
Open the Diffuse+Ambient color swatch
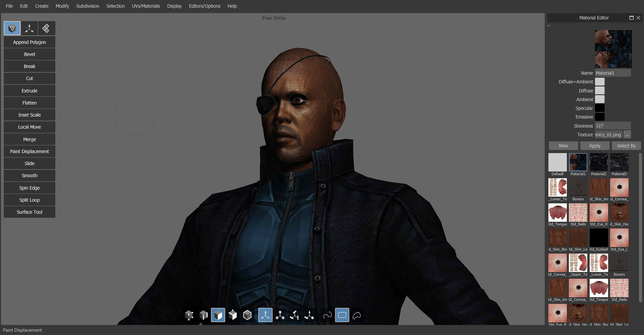tap(600, 82)
